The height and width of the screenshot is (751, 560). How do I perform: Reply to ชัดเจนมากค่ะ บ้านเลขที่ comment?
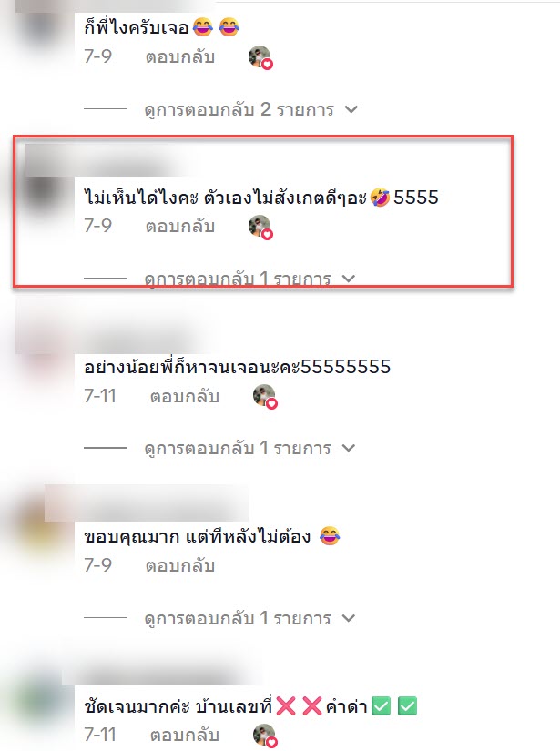point(185,736)
